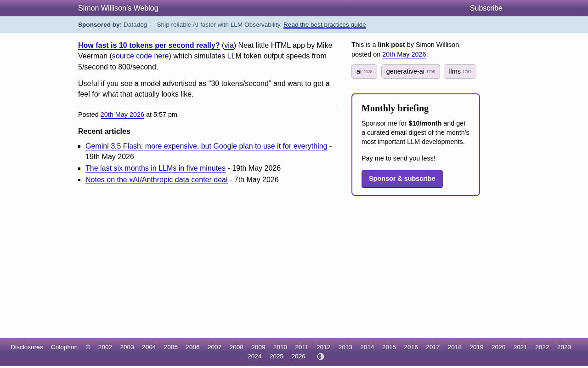Image resolution: width=588 pixels, height=368 pixels.
Task: Select the llms tag
Action: (x=460, y=71)
